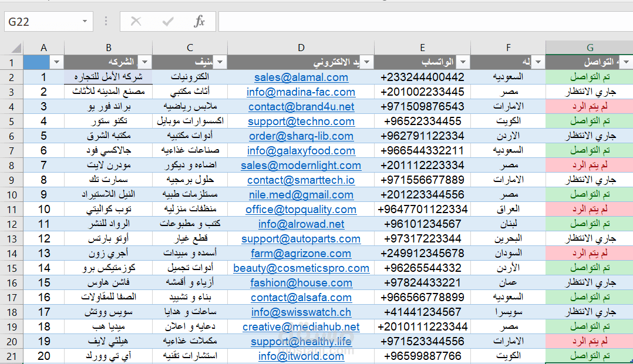Select cell A21 containing number 20
The image size is (633, 364).
(x=43, y=356)
